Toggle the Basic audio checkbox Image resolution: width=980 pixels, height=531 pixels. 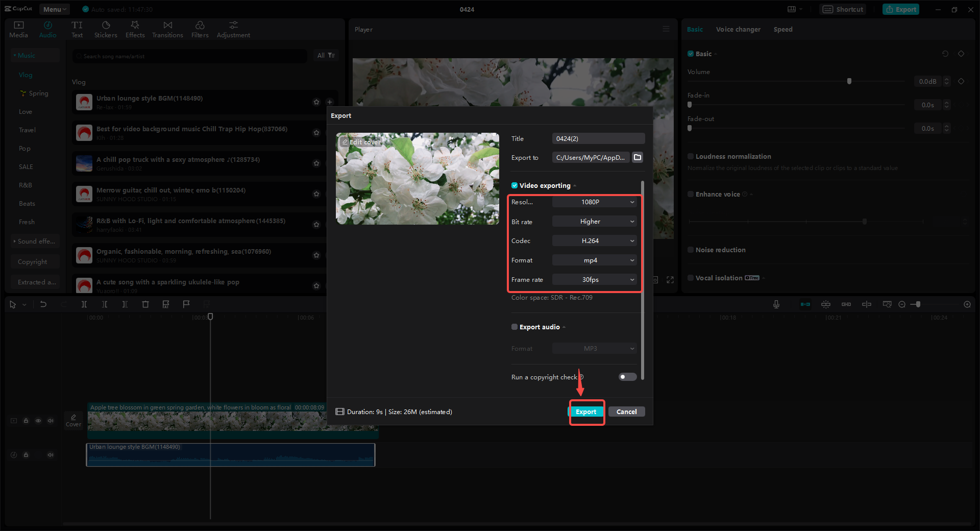[691, 54]
